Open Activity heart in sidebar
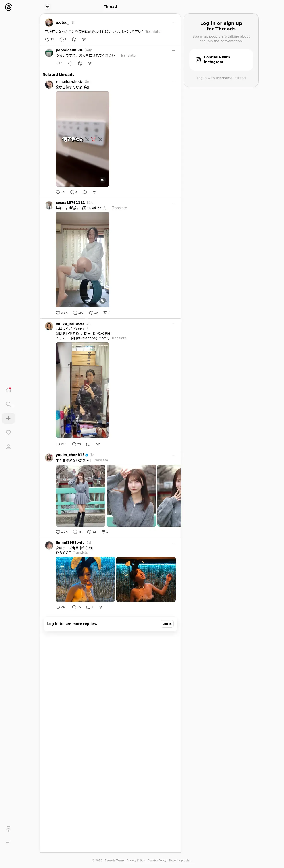Image resolution: width=284 pixels, height=868 pixels. click(8, 432)
